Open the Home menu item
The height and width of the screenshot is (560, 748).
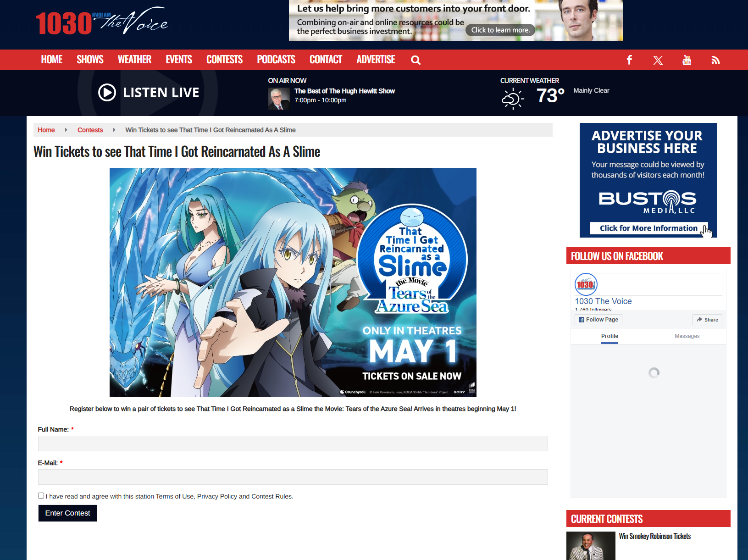point(52,60)
